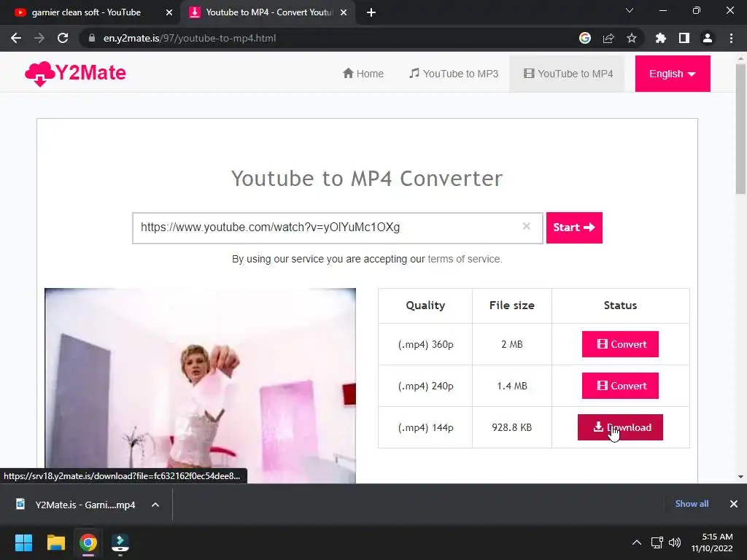Switch to garnier clean soft YouTube tab
747x560 pixels.
86,12
